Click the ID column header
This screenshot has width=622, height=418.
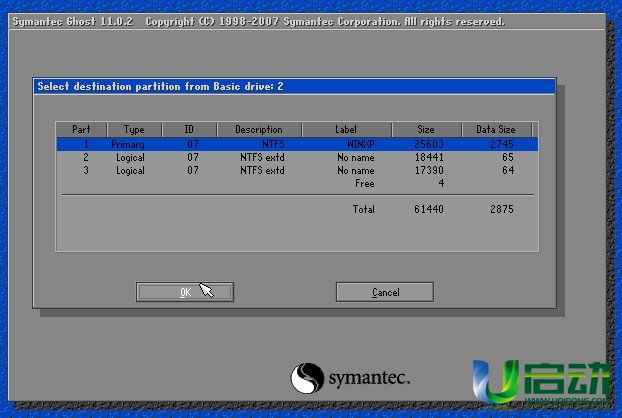[189, 130]
